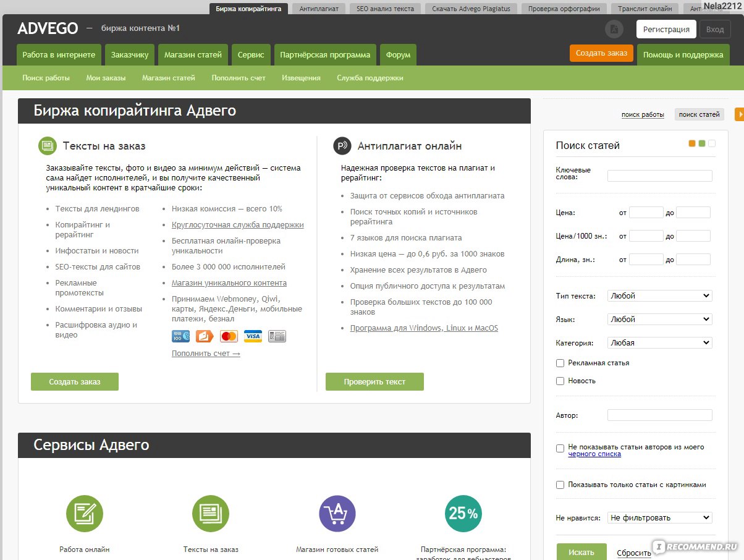Image resolution: width=744 pixels, height=560 pixels.
Task: Click the orange square in Поиск статей header
Action: [692, 143]
